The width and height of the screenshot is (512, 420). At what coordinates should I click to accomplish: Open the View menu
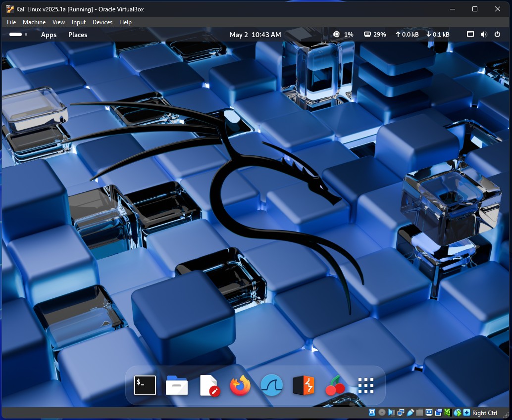58,22
